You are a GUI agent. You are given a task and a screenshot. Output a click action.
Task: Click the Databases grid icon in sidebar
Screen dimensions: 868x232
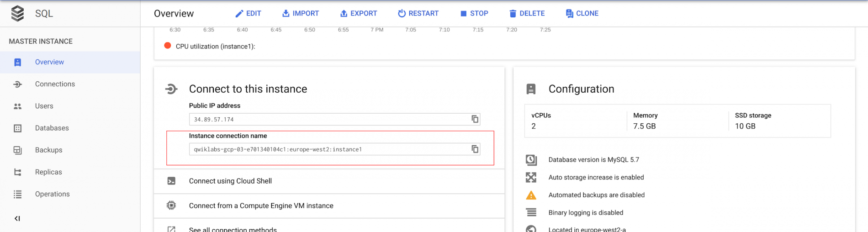coord(17,128)
